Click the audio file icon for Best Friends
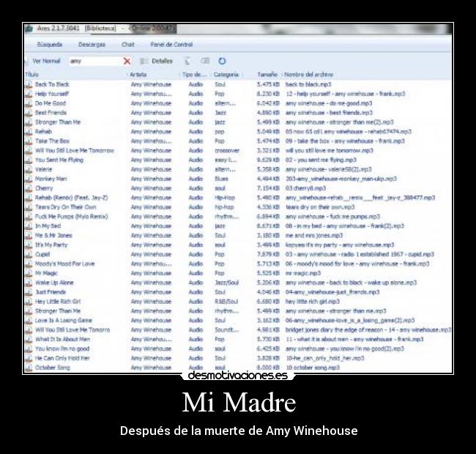476x454 pixels. click(29, 113)
